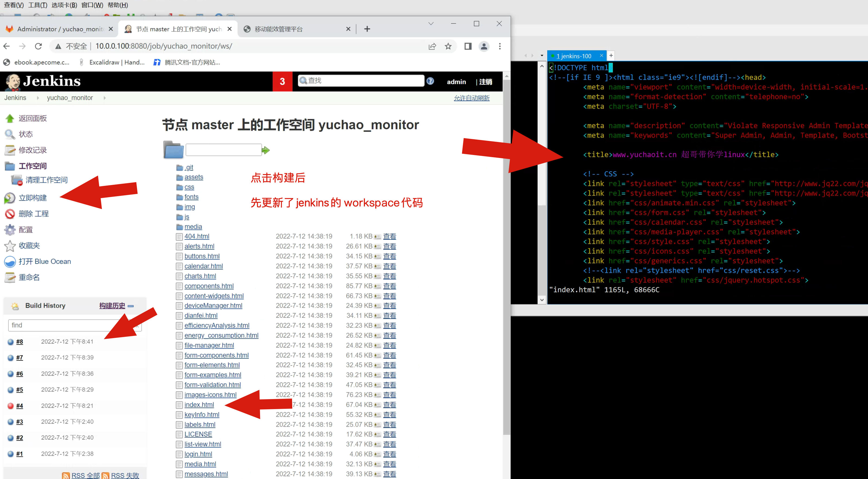Open the 工具(T) menu

(37, 5)
